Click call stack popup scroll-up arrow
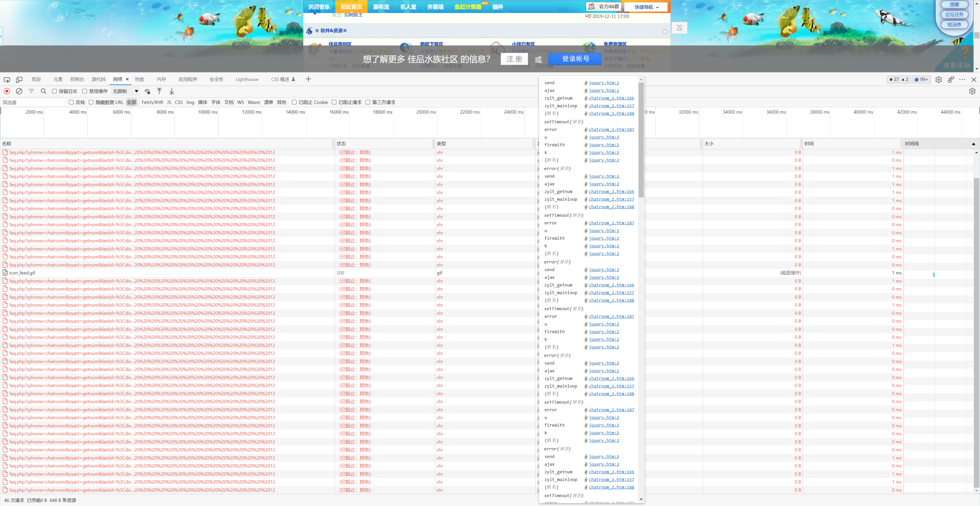 (641, 79)
